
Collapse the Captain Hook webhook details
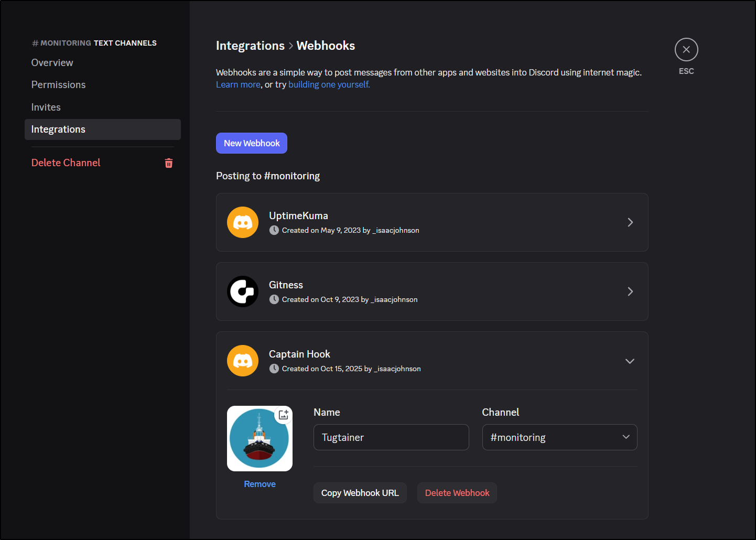click(630, 361)
